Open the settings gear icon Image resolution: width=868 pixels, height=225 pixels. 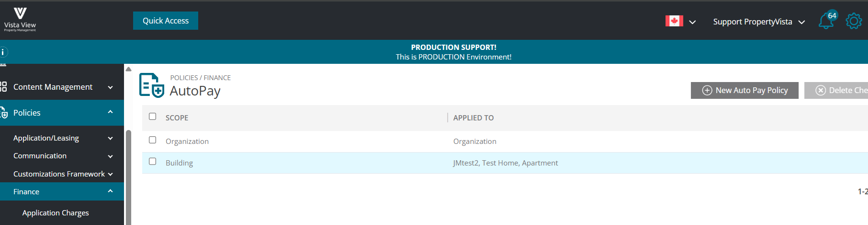(854, 21)
